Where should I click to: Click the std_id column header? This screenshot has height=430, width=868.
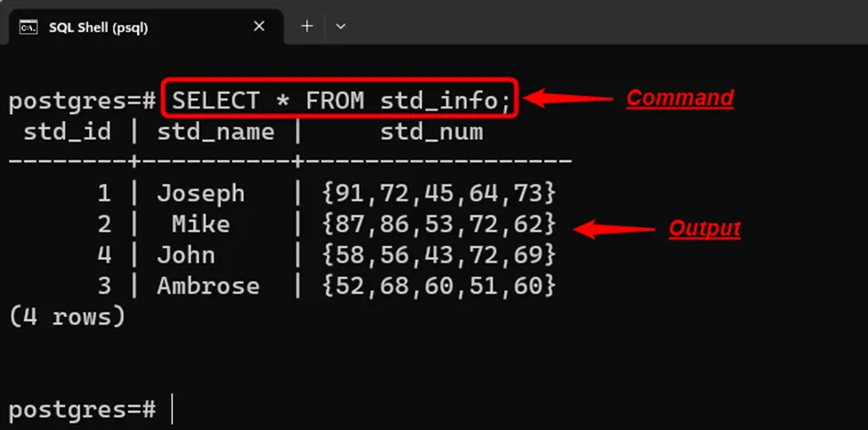tap(67, 133)
